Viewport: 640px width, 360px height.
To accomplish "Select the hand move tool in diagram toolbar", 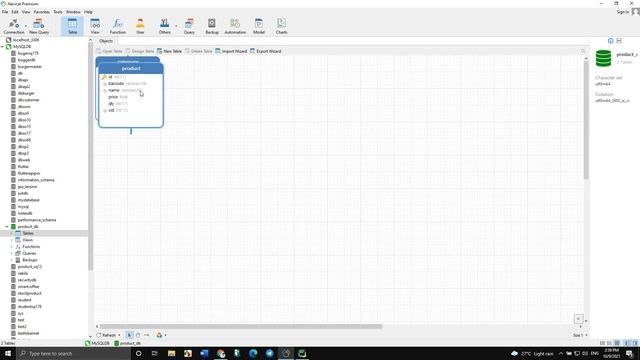I will click(138, 335).
